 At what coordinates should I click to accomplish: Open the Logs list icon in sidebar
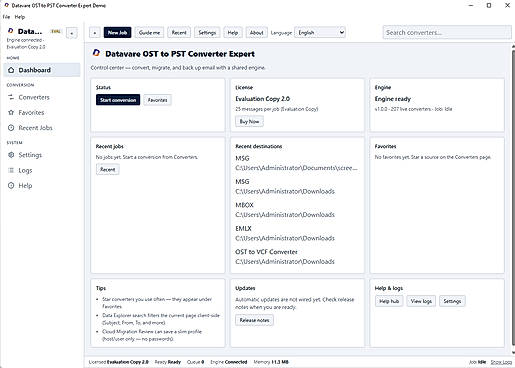[x=11, y=170]
